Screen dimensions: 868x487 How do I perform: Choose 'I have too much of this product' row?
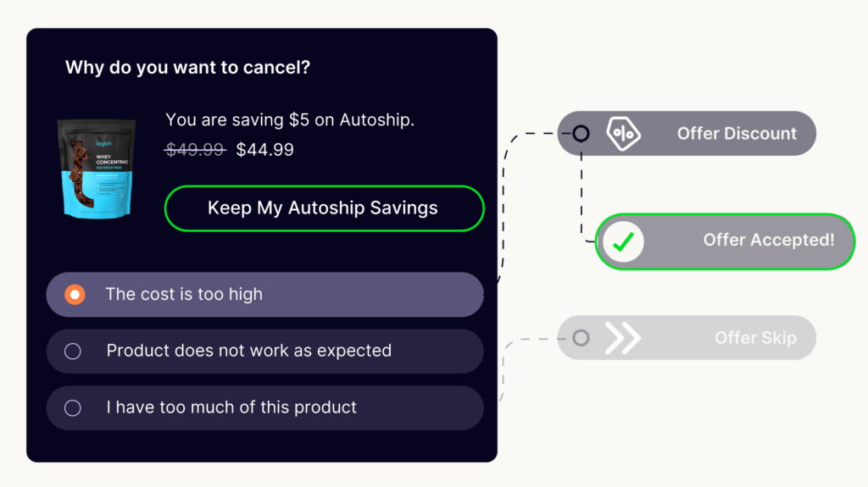click(x=265, y=408)
